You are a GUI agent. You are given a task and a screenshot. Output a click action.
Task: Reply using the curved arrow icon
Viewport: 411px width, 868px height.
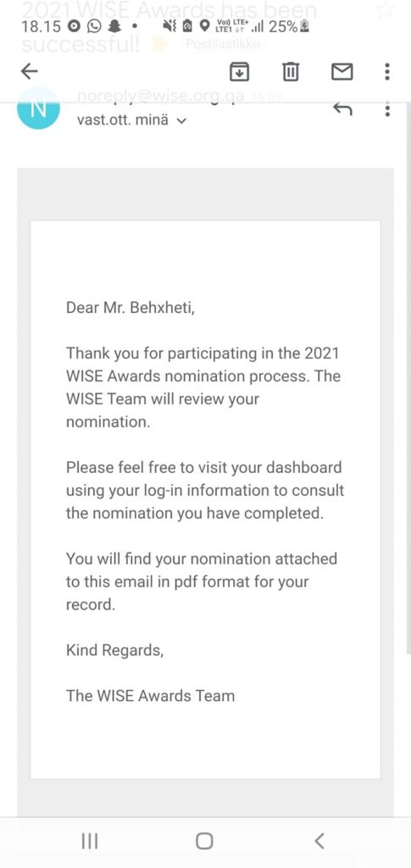tap(342, 109)
